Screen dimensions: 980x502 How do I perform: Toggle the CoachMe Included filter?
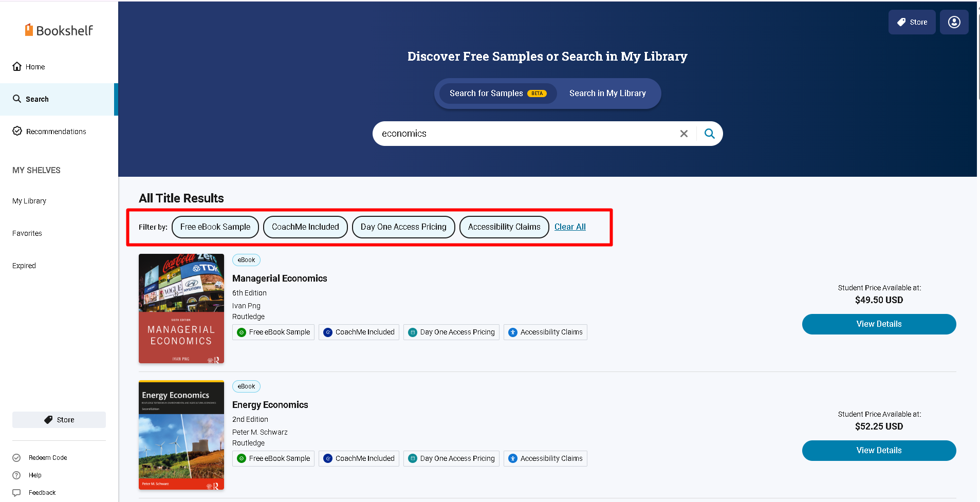305,227
